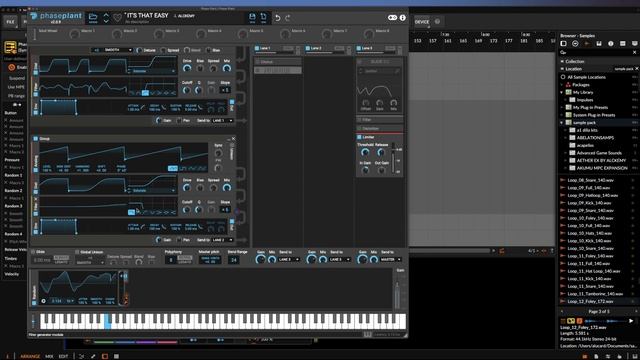This screenshot has height=360, width=640.
Task: Click the Limiter Release knob
Action: tap(381, 153)
